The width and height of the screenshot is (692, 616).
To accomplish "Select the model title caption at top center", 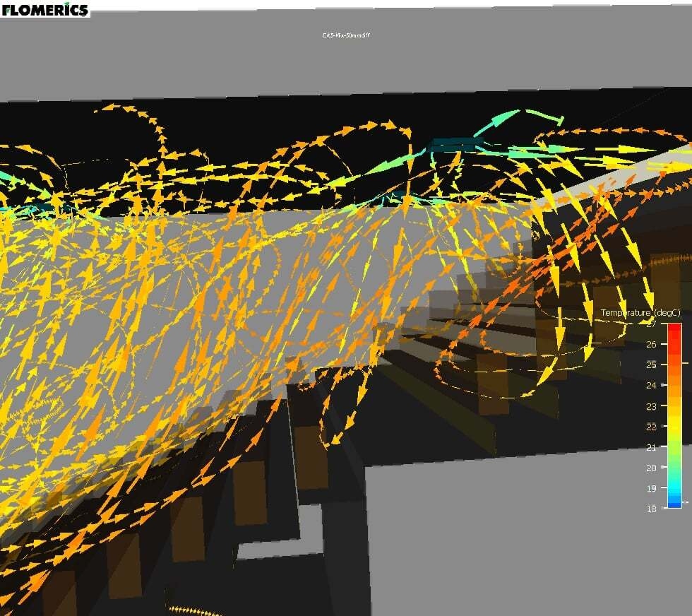I will [x=346, y=35].
